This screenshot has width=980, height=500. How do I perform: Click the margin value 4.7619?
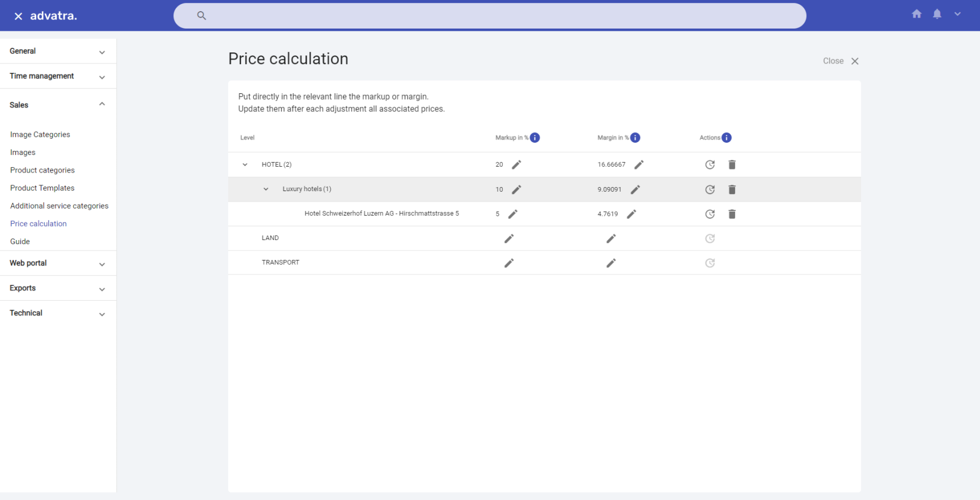608,214
